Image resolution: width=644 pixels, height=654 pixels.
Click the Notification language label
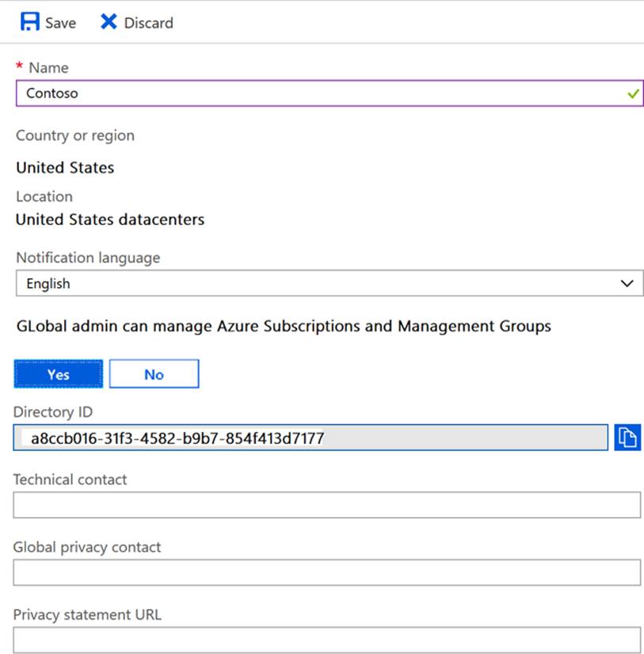(x=88, y=258)
